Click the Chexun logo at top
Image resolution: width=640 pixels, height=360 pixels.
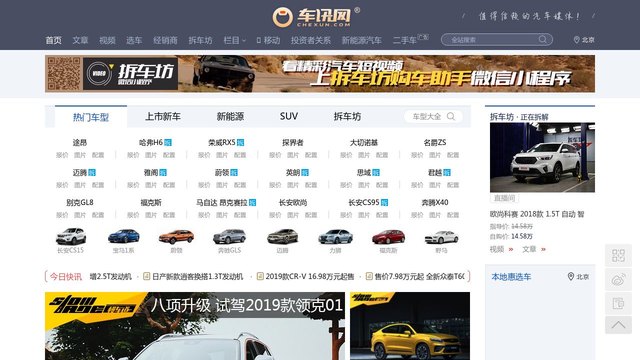[x=316, y=17]
